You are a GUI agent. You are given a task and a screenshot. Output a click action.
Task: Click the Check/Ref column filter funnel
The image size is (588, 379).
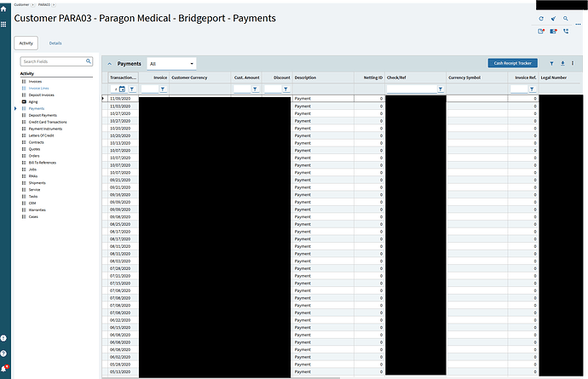[x=441, y=89]
